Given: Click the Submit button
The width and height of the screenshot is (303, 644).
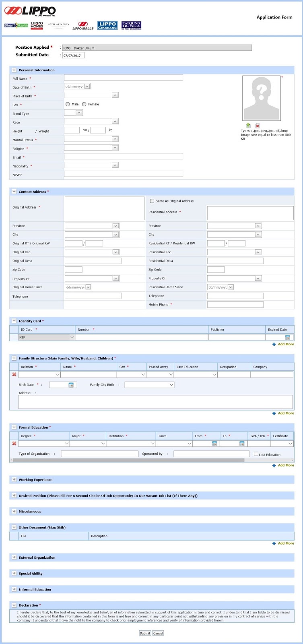Looking at the screenshot, I should pyautogui.click(x=145, y=633).
